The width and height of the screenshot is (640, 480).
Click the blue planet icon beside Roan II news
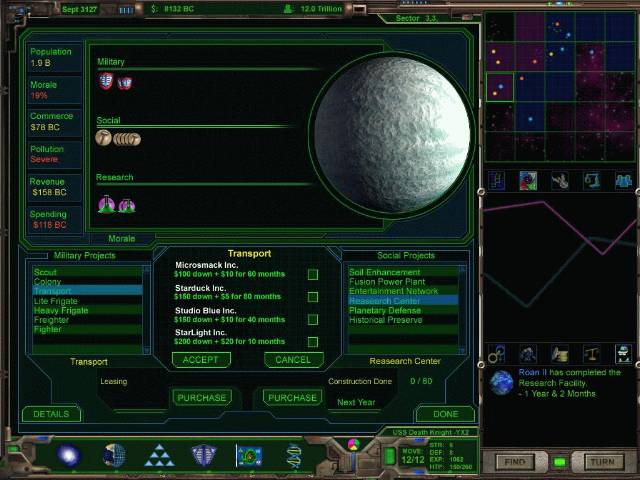[502, 382]
